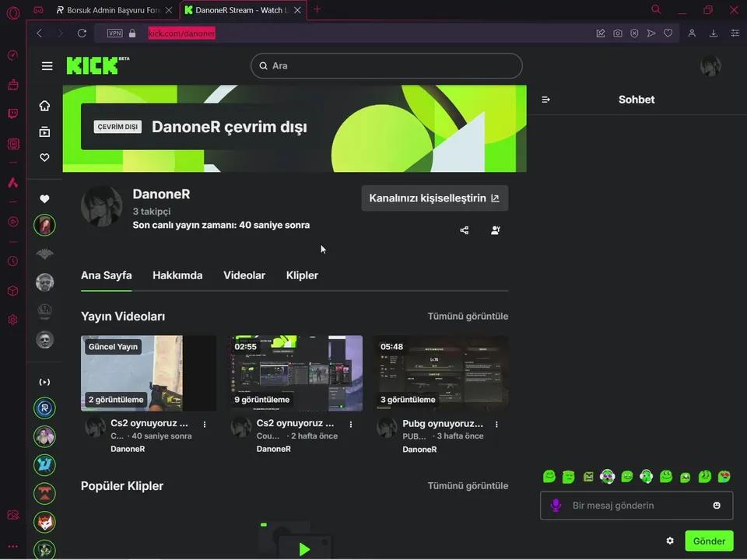Click the DanoneR channel name
The width and height of the screenshot is (747, 560).
pyautogui.click(x=161, y=194)
